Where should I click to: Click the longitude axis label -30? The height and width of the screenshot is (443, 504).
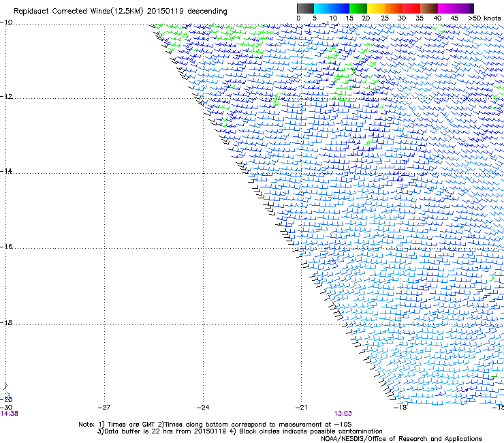pyautogui.click(x=6, y=408)
